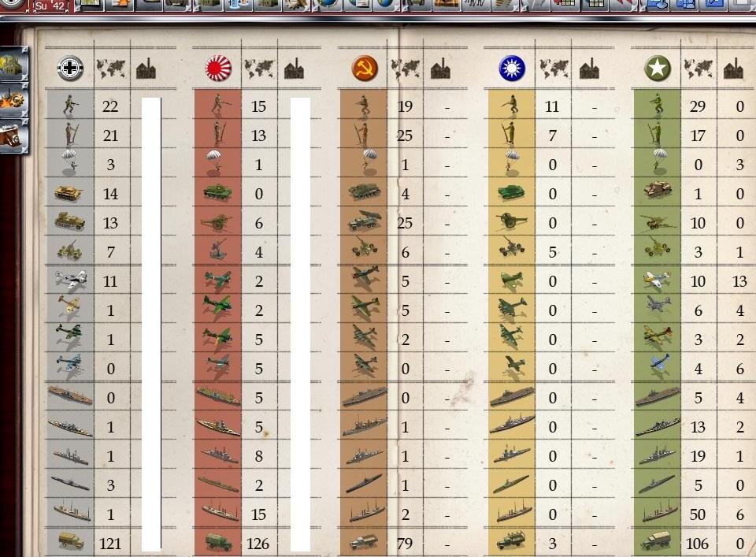Select the German running infantry unit icon
Image resolution: width=756 pixels, height=557 pixels.
(x=70, y=106)
